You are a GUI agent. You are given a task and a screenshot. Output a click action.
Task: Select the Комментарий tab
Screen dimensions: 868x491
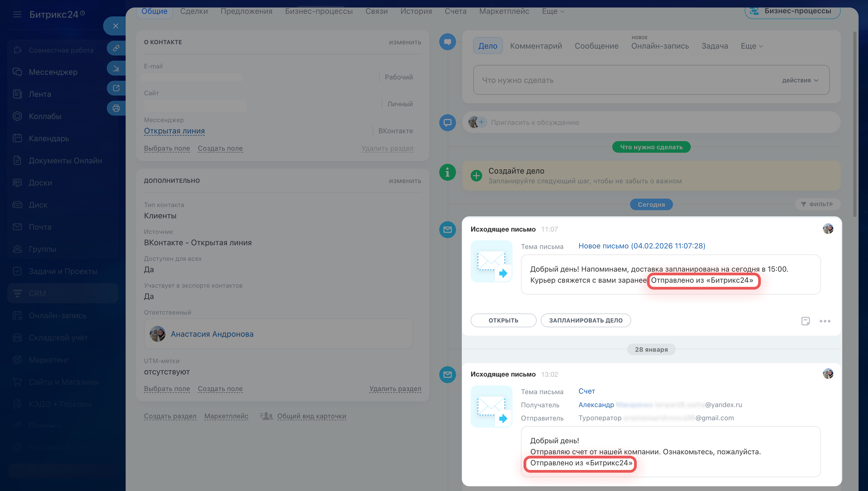click(x=536, y=46)
